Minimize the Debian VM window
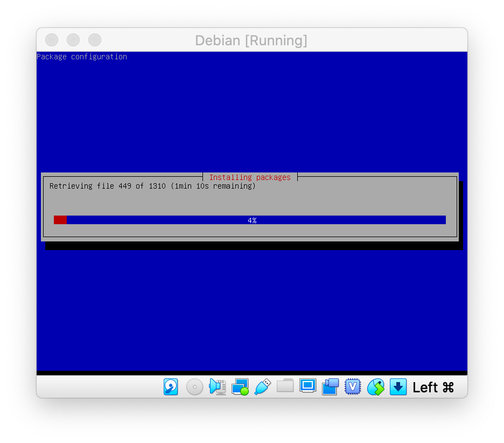This screenshot has height=443, width=504. pyautogui.click(x=73, y=40)
